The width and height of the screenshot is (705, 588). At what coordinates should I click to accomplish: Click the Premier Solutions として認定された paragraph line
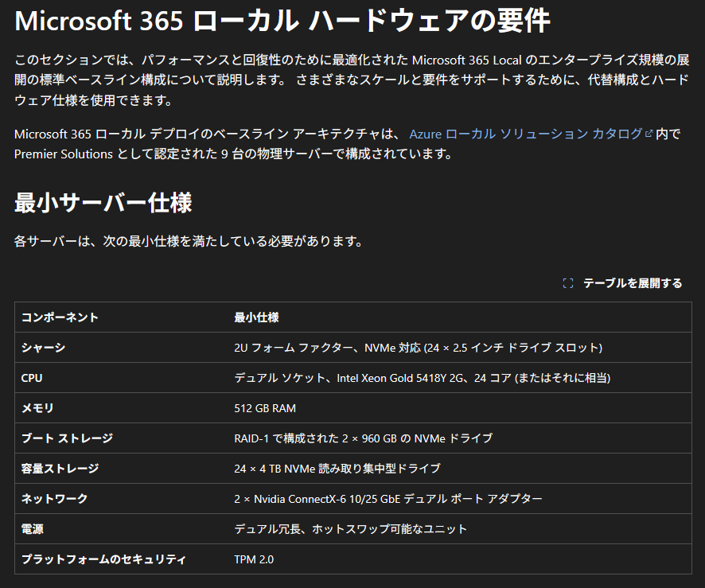233,154
